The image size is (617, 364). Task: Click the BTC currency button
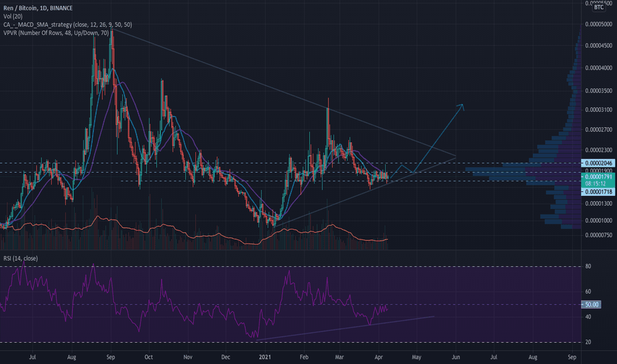click(598, 7)
